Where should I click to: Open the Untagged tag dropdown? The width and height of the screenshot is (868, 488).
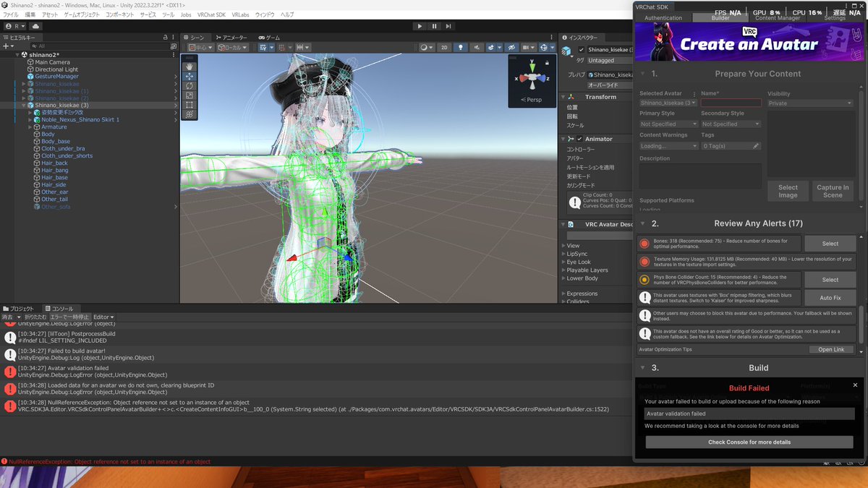[x=610, y=61]
